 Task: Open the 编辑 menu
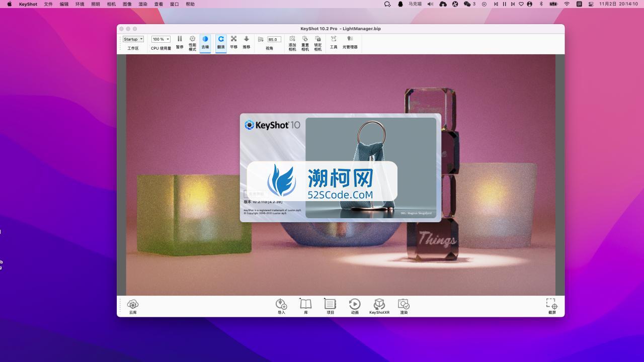pyautogui.click(x=64, y=4)
